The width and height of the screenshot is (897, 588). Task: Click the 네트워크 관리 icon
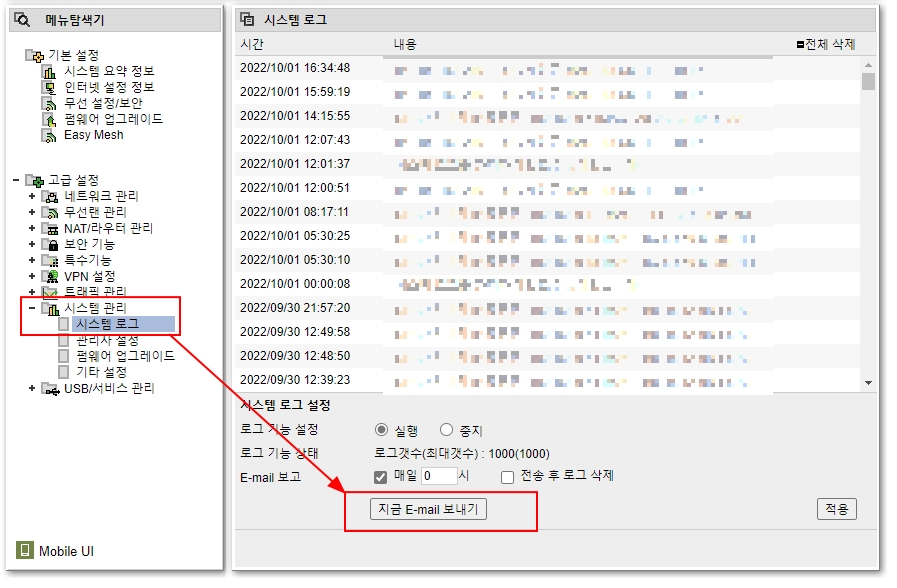(x=50, y=197)
